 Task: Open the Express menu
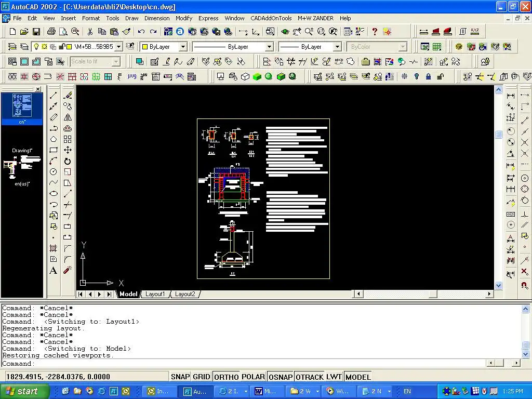point(208,18)
